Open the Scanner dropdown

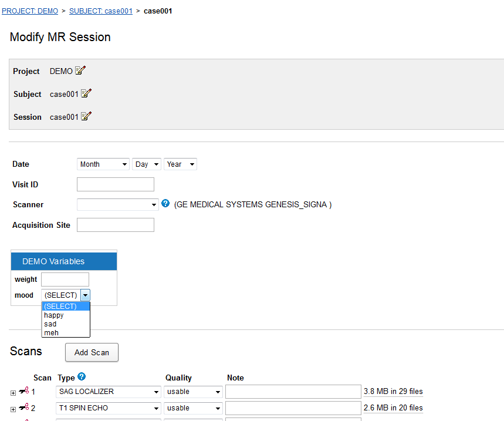117,205
